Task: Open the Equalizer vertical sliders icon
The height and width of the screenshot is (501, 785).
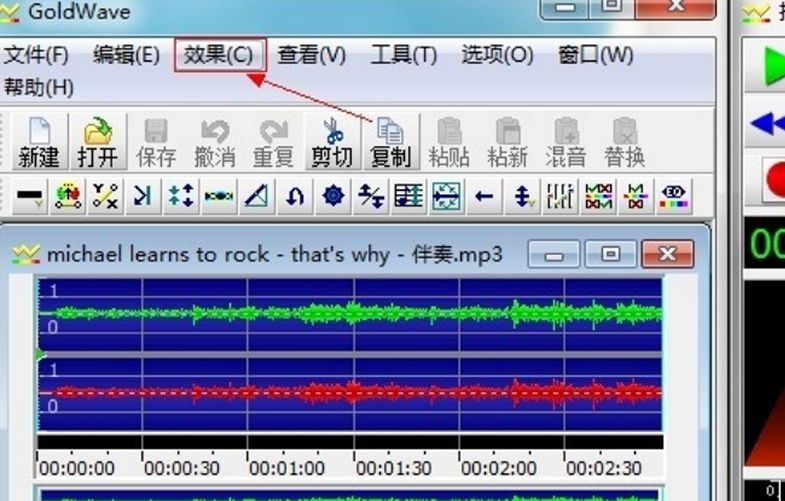Action: 561,196
